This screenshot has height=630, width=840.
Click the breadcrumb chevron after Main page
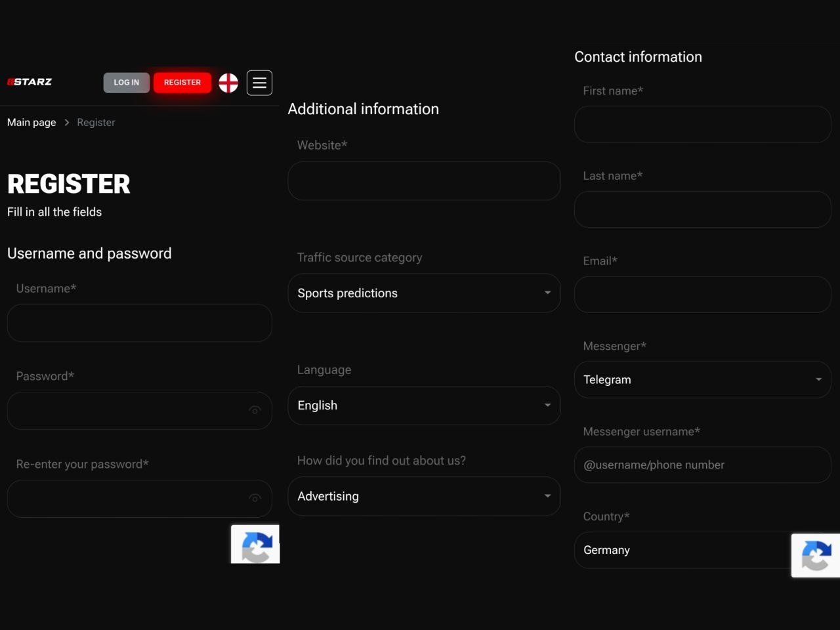click(x=66, y=123)
